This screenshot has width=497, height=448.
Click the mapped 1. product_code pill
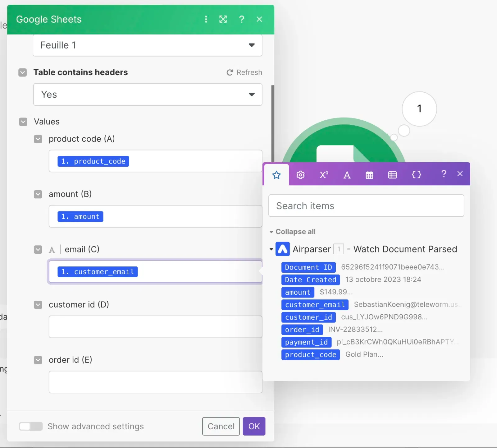pos(93,161)
